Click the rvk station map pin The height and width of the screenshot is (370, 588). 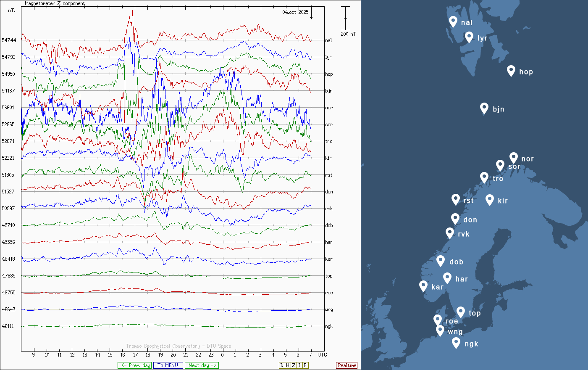pos(449,233)
